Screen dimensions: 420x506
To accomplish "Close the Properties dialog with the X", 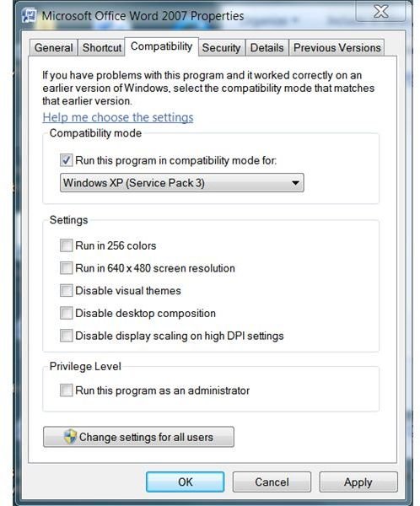I will pyautogui.click(x=381, y=12).
